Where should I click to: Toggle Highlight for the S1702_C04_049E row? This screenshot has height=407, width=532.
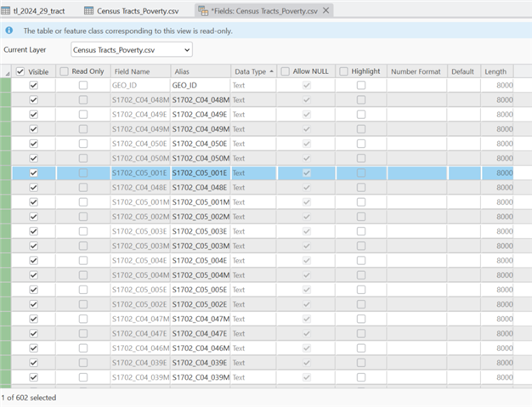coord(361,115)
